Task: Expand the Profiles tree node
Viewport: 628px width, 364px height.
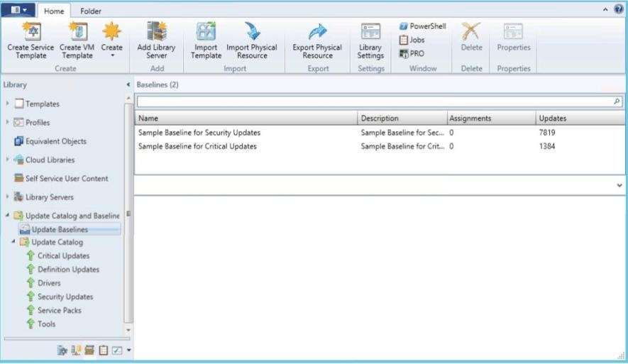Action: click(x=7, y=122)
